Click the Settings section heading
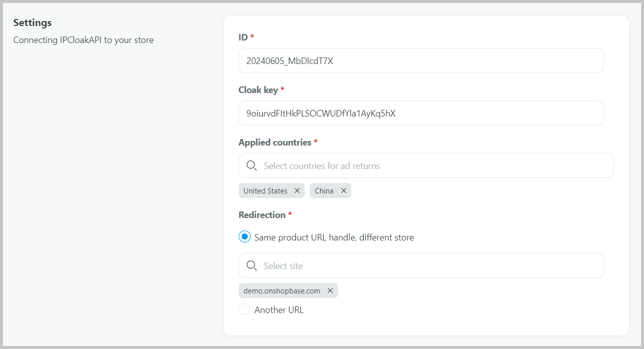 [x=33, y=22]
